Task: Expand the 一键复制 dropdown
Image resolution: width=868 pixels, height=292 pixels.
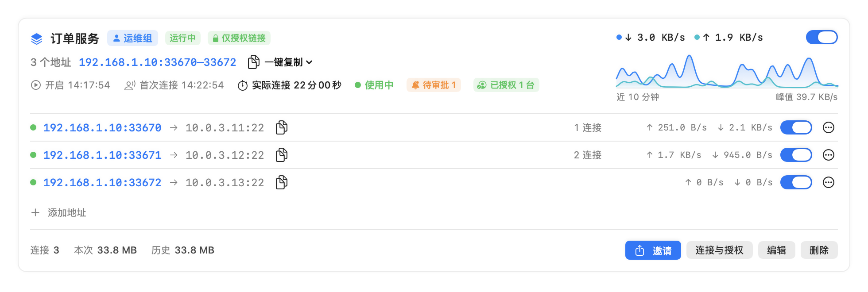Action: (x=288, y=62)
